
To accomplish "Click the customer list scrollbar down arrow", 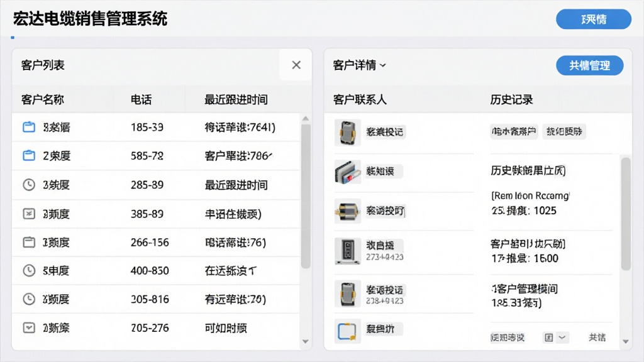I will 306,341.
